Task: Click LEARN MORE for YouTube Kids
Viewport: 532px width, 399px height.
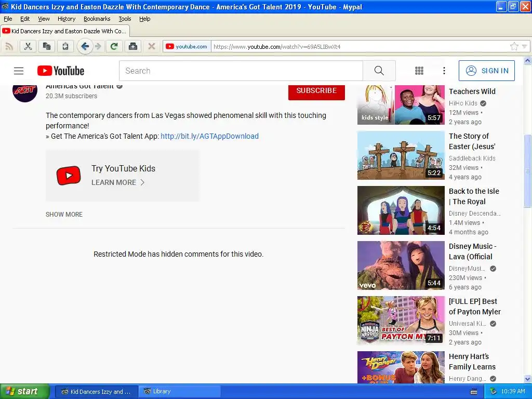Action: click(x=118, y=182)
